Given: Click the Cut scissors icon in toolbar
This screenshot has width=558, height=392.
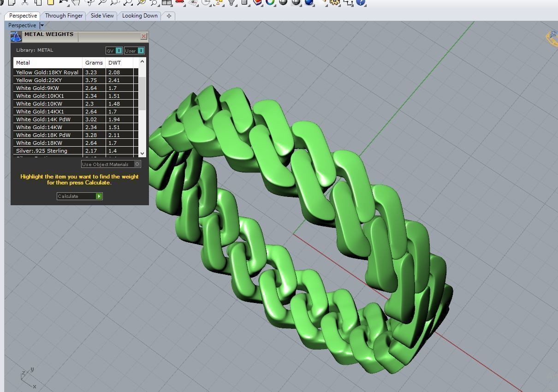Looking at the screenshot, I should click(24, 2).
